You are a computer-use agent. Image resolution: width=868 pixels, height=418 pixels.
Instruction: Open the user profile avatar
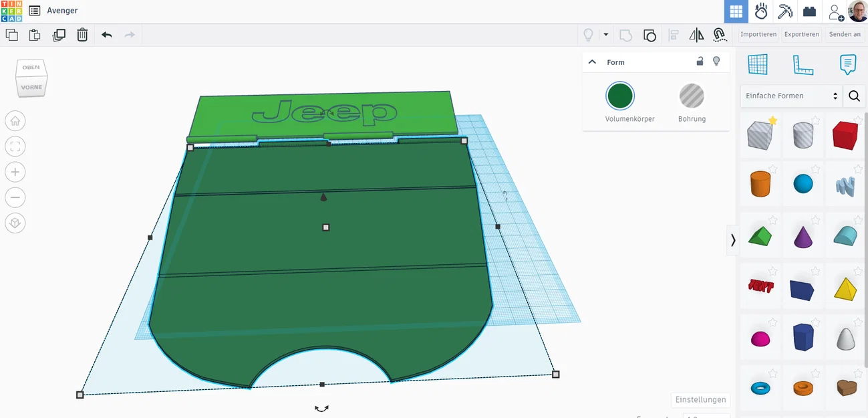coord(857,11)
